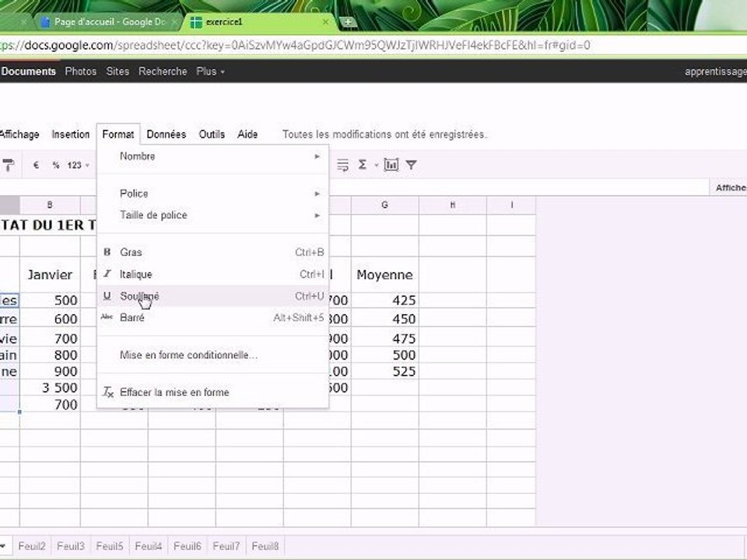Open the Insertion menu
Screen dimensions: 747x560
pyautogui.click(x=71, y=135)
